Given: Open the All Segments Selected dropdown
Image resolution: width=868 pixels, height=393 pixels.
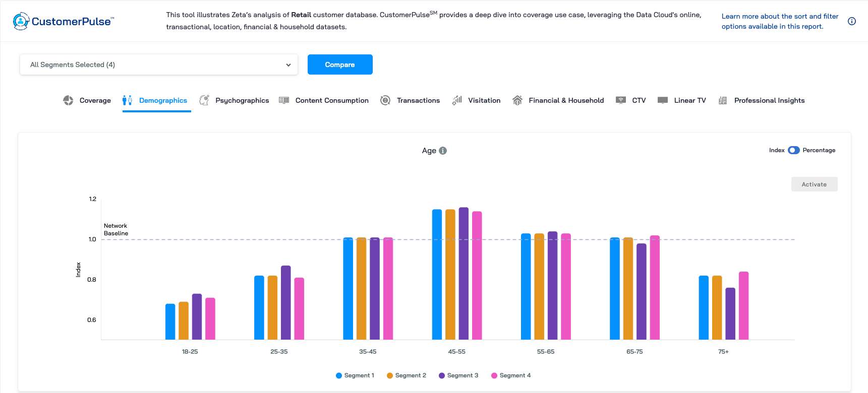Looking at the screenshot, I should click(159, 64).
